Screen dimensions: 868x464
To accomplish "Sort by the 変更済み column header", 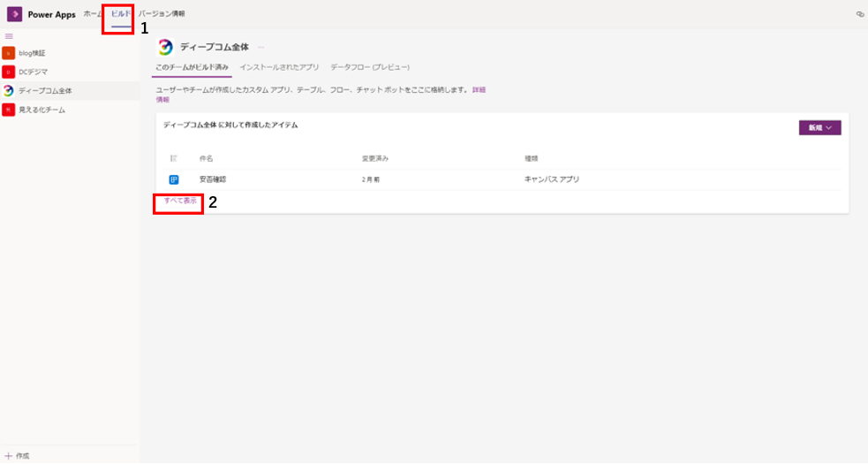I will 375,158.
